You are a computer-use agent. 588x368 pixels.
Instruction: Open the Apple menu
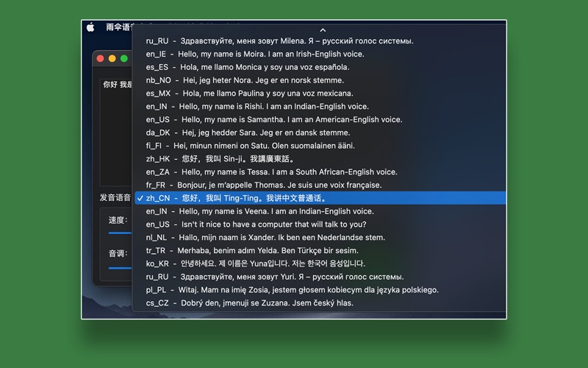pyautogui.click(x=90, y=27)
